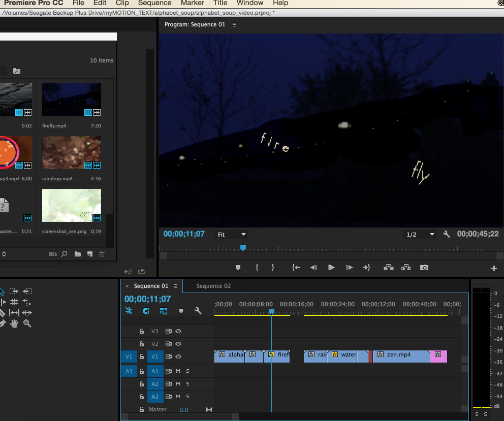Switch to the Sequence 02 tab
Screen dimensions: 504x421
213,286
